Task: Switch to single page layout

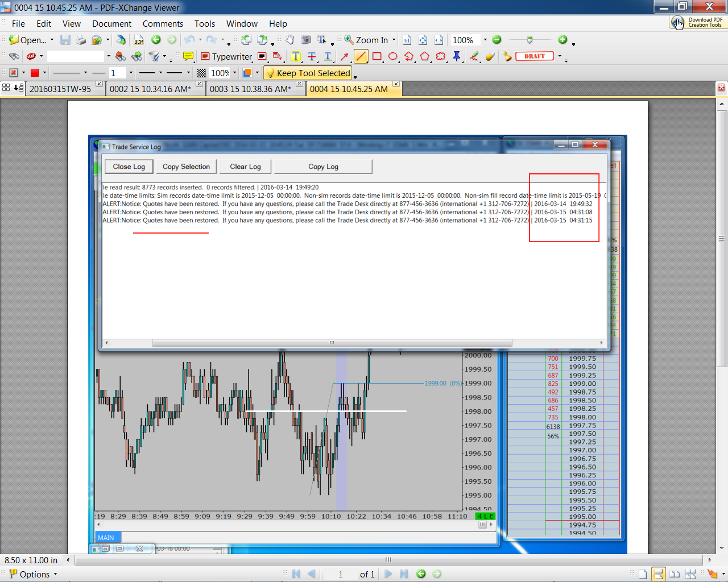Action: click(x=642, y=574)
